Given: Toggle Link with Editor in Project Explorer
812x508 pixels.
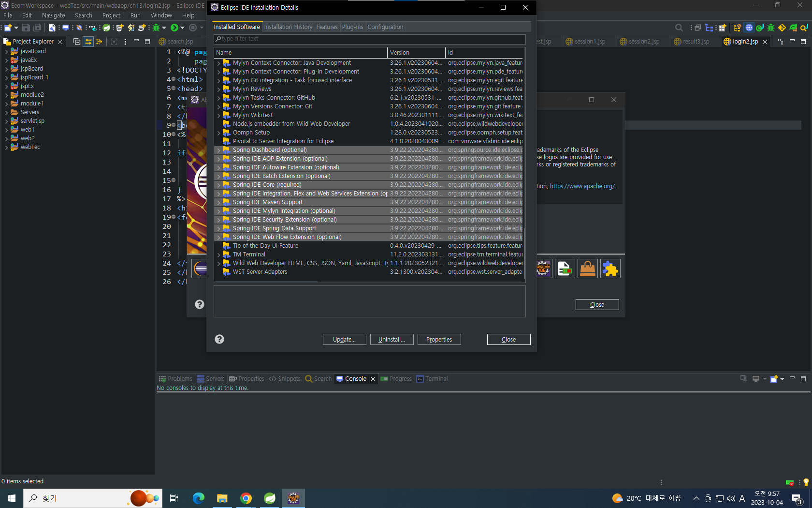Looking at the screenshot, I should click(x=88, y=42).
